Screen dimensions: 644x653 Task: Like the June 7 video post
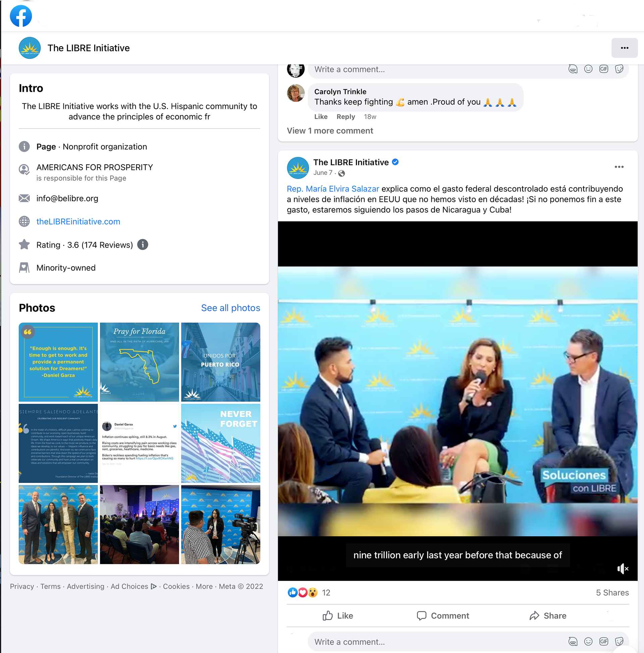tap(337, 615)
